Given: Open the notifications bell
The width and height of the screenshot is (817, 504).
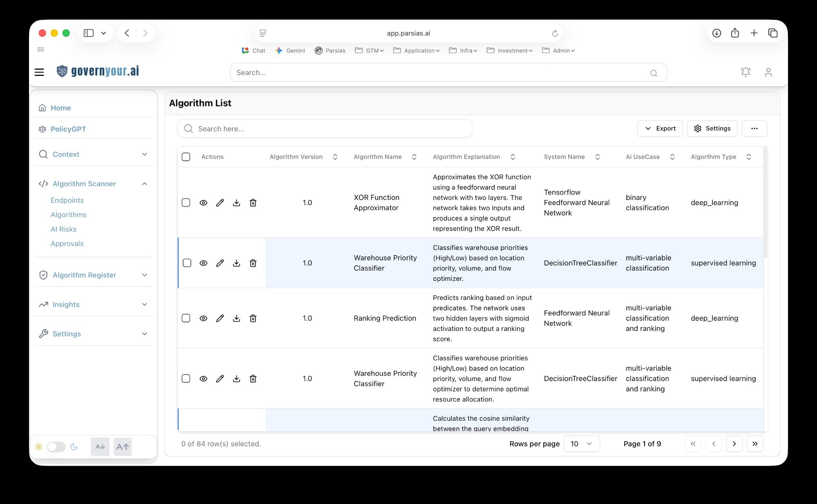Looking at the screenshot, I should (x=746, y=72).
